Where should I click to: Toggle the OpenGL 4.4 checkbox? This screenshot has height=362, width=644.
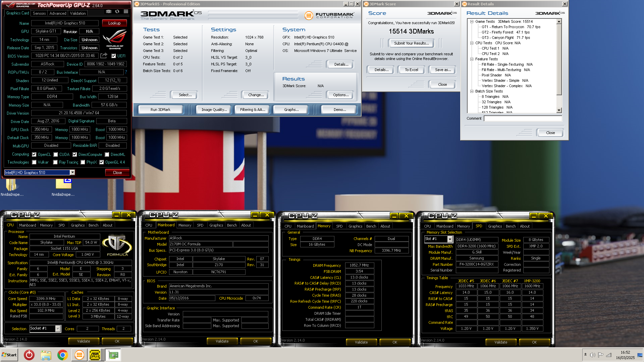click(x=102, y=162)
